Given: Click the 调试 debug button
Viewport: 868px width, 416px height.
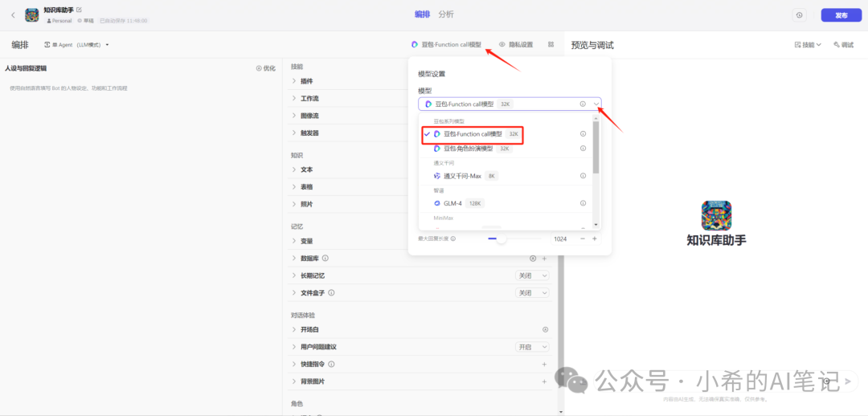Looking at the screenshot, I should tap(843, 45).
